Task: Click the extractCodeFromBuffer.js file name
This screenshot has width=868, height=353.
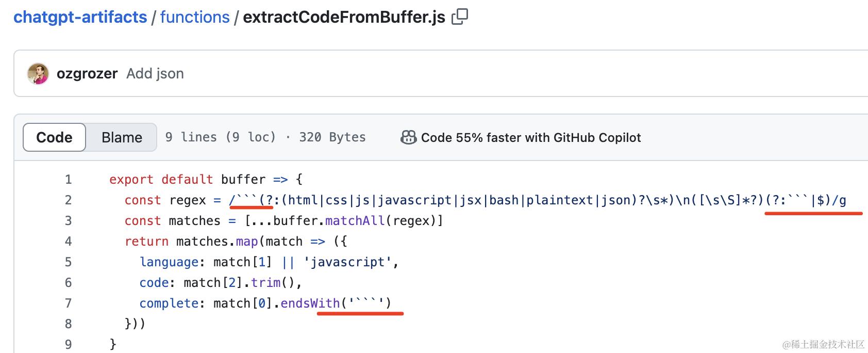Action: [344, 17]
